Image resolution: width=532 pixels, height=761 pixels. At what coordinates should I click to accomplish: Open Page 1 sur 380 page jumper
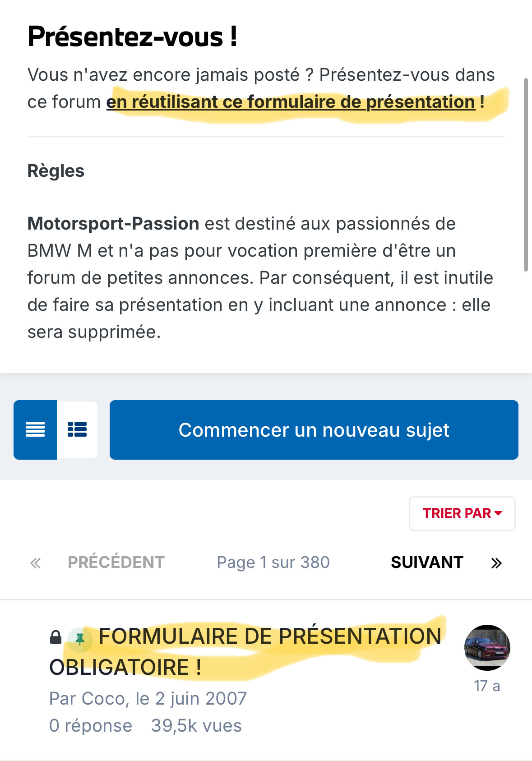click(x=273, y=563)
